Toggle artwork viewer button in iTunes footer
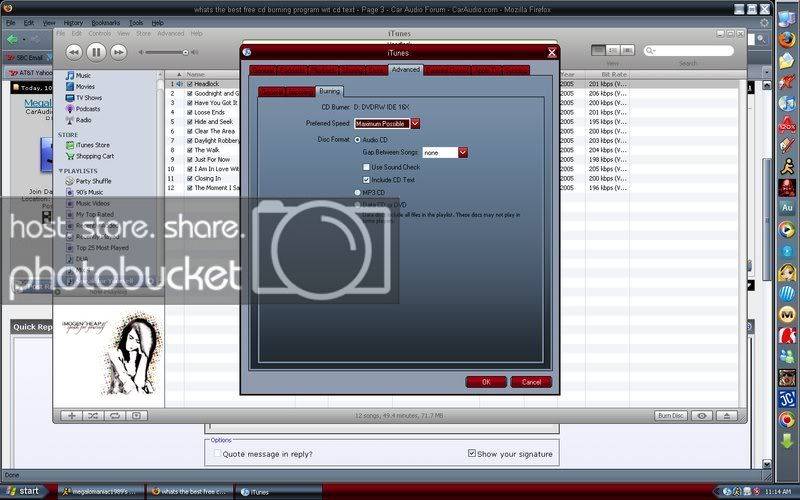Image resolution: width=800 pixels, height=500 pixels. click(x=137, y=416)
